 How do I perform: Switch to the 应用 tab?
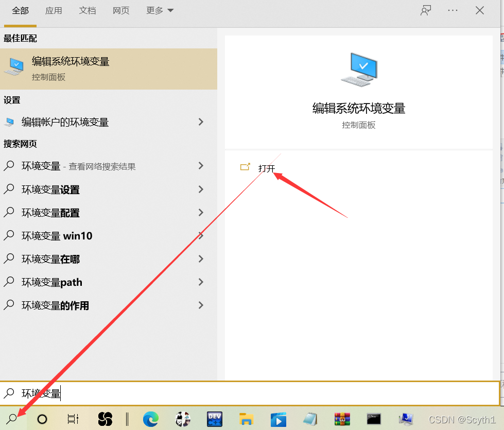coord(54,11)
